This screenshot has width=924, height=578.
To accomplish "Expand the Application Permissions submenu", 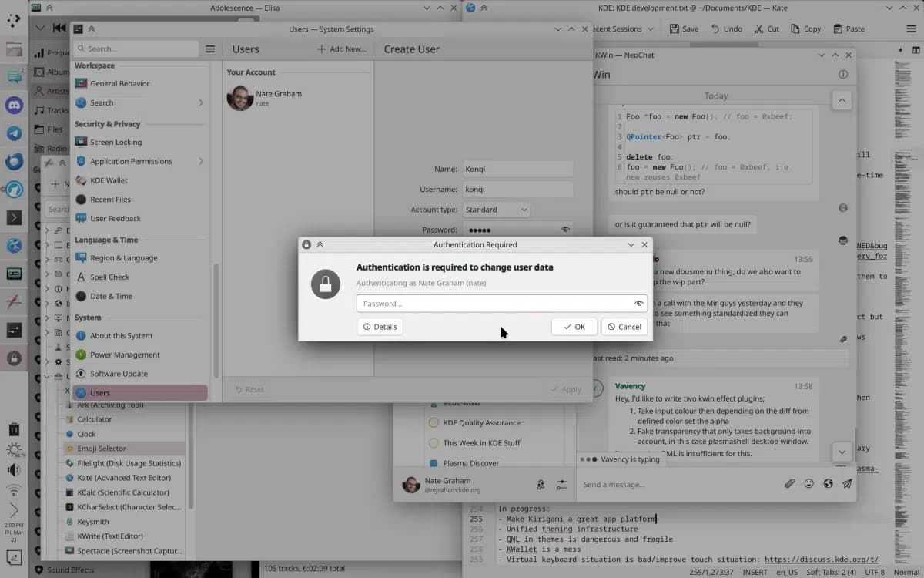I will 201,161.
